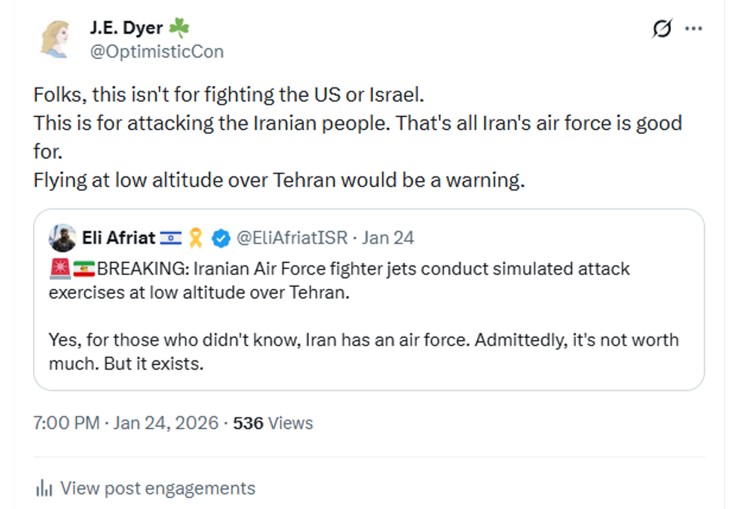
Task: Click the shamrock emoji beside J.E. Dyer
Action: 179,28
